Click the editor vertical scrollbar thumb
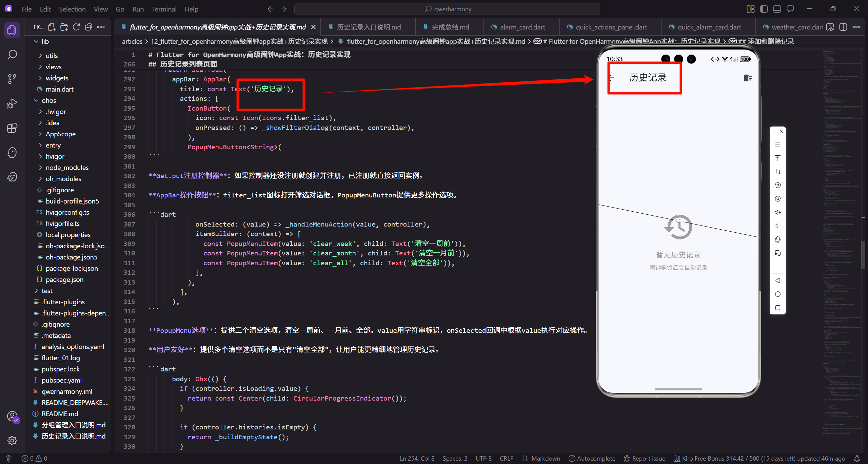The width and height of the screenshot is (868, 464). (x=863, y=254)
